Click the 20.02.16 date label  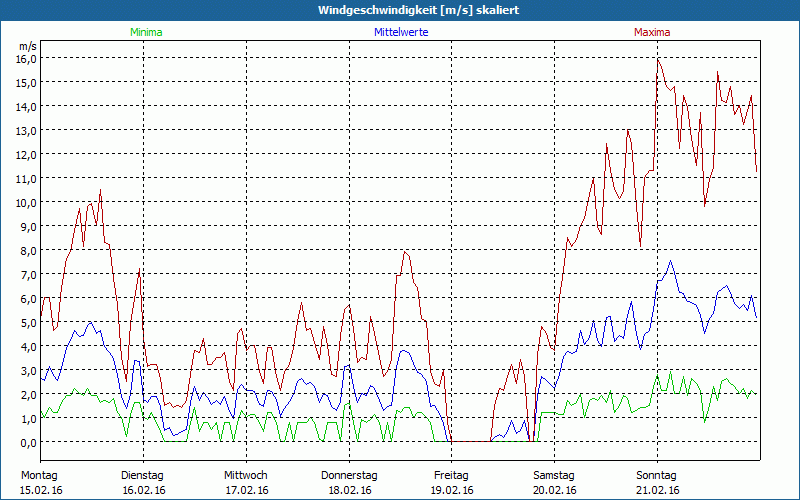pyautogui.click(x=555, y=490)
